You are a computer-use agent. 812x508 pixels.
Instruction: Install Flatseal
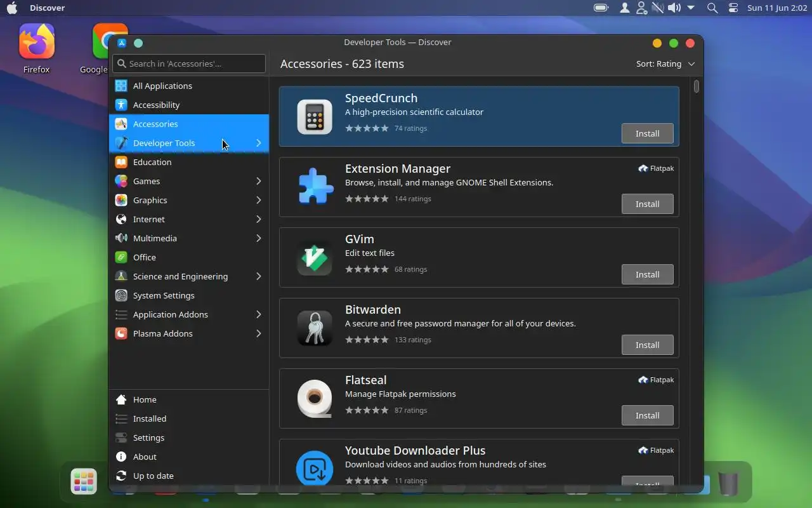point(648,415)
